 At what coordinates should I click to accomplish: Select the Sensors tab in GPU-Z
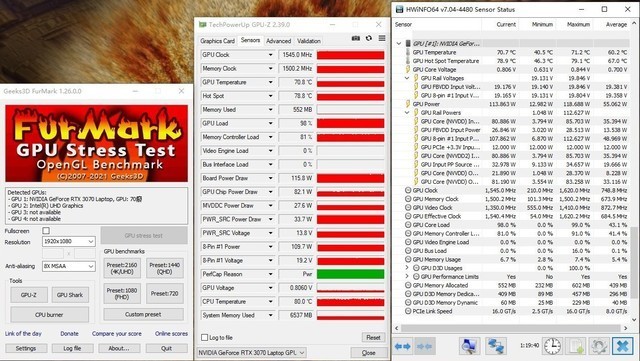coord(250,40)
